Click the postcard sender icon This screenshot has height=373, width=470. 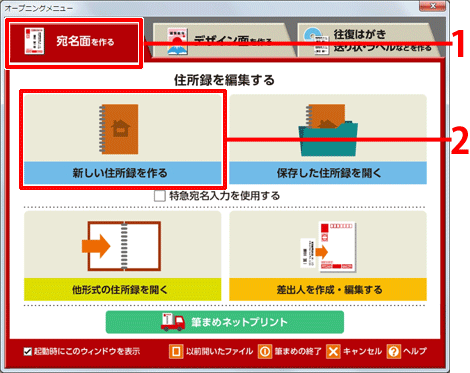[328, 247]
